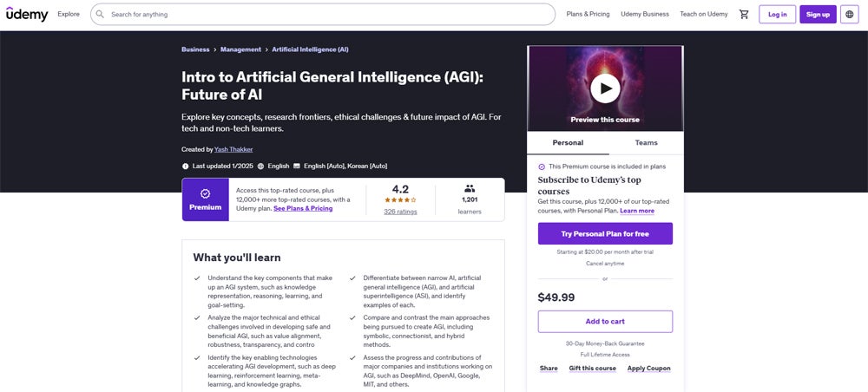868x392 pixels.
Task: Open the shopping cart icon
Action: pos(744,15)
